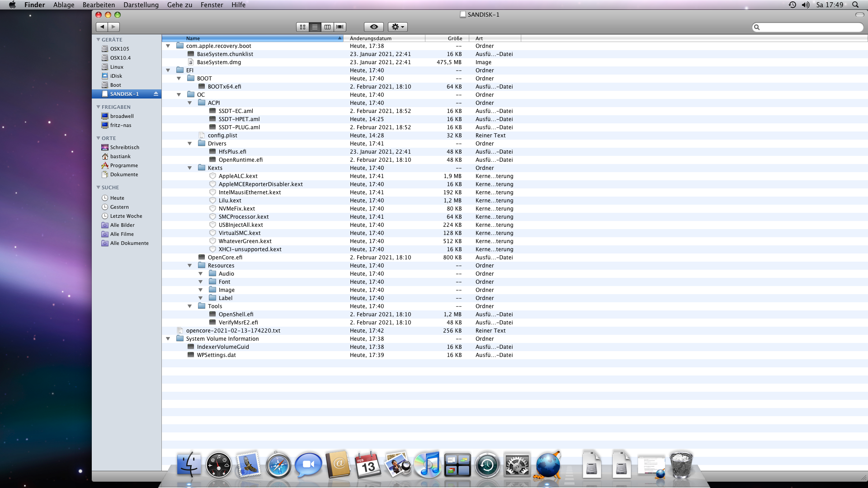Open the gear action menu
Screen dimensions: 868x488
pyautogui.click(x=397, y=27)
